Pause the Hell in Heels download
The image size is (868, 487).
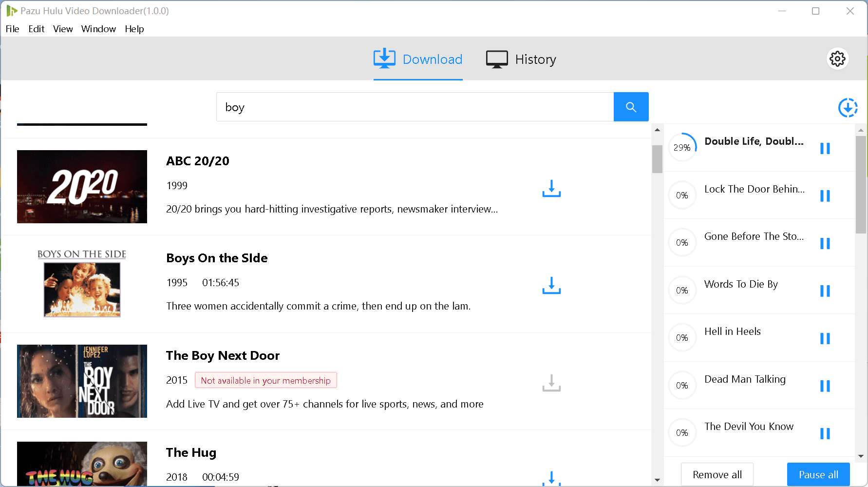click(x=825, y=338)
